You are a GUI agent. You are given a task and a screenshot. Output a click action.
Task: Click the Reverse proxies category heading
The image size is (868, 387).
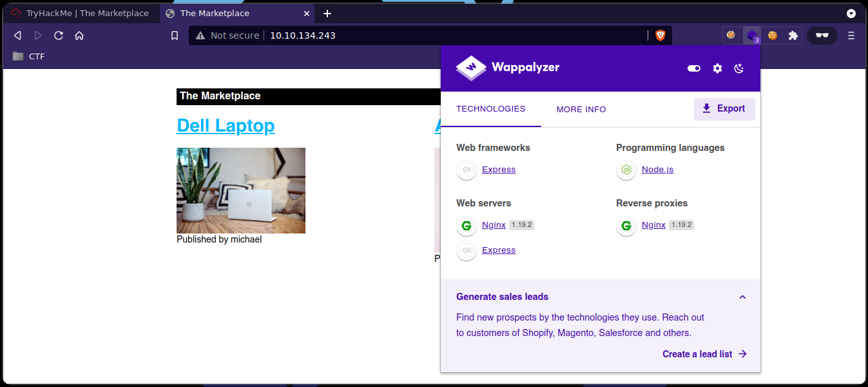(x=651, y=203)
